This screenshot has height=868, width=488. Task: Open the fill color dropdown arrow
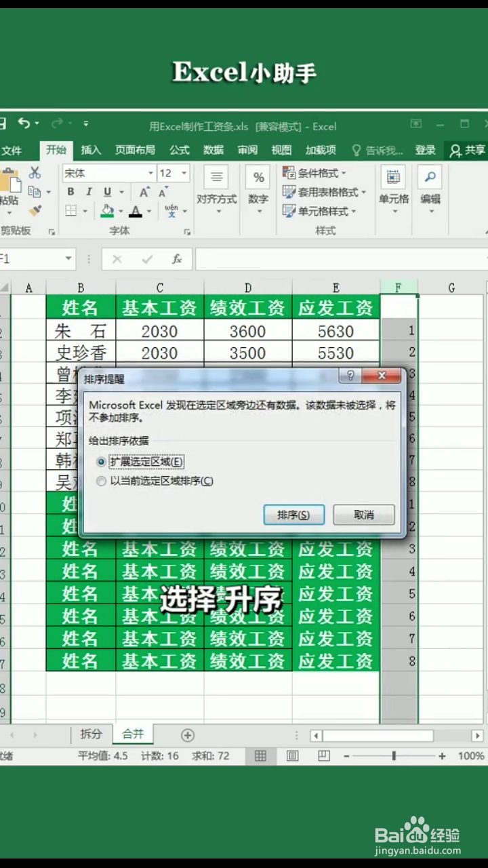click(x=121, y=212)
